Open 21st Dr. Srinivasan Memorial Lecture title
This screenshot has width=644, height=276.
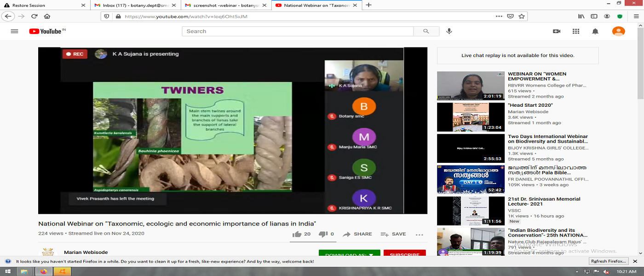tap(544, 201)
